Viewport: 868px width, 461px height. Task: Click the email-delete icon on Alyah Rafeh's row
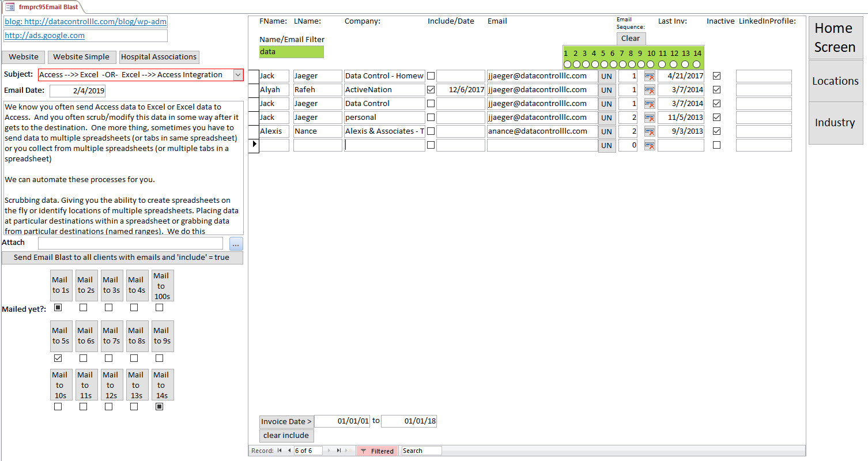point(650,89)
